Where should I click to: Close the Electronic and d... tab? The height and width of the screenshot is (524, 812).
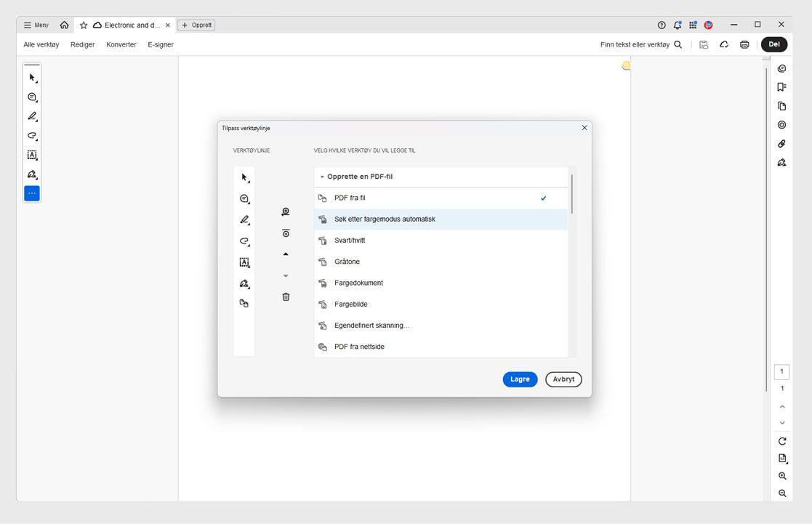[x=168, y=25]
